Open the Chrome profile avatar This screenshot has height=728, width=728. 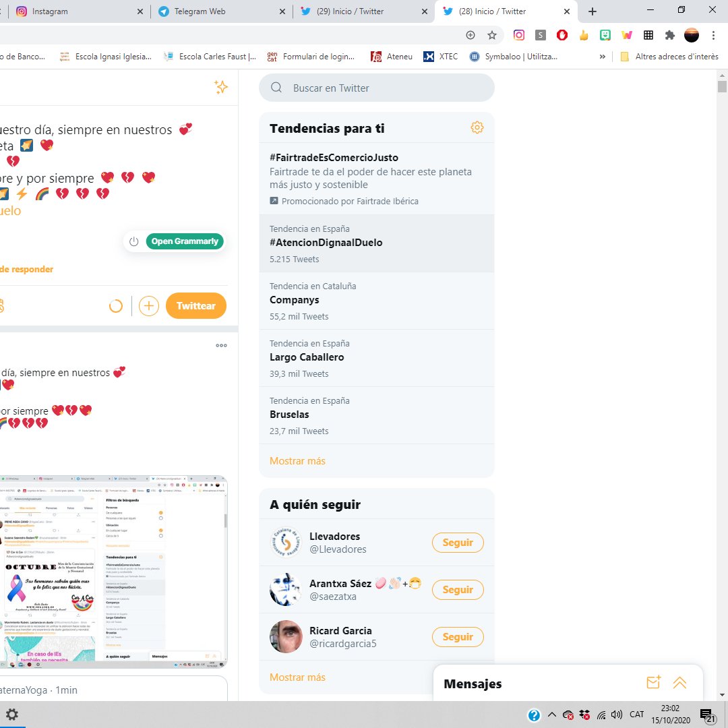point(692,35)
